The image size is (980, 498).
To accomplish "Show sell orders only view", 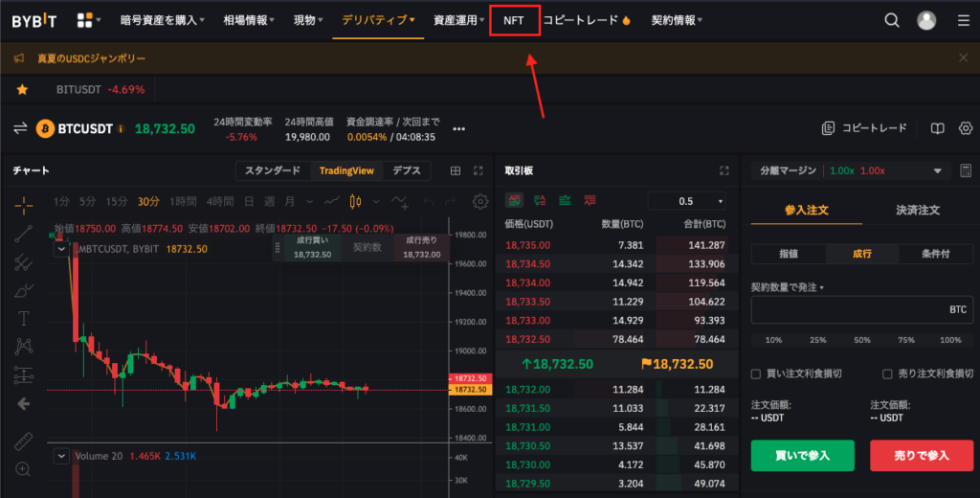I will (590, 200).
